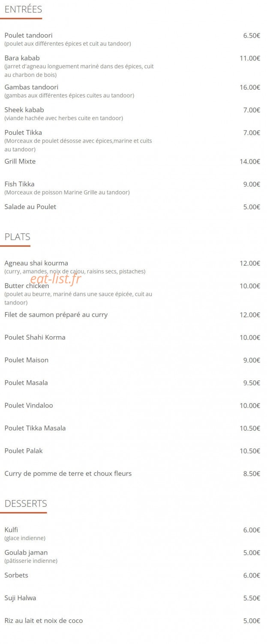Image resolution: width=267 pixels, height=644 pixels.
Task: Click Riz au lait et noix de coco
Action: (44, 621)
